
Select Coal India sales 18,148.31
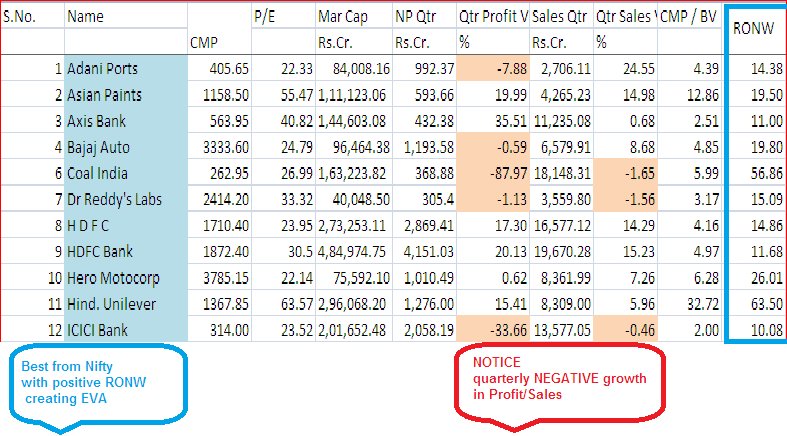point(561,173)
